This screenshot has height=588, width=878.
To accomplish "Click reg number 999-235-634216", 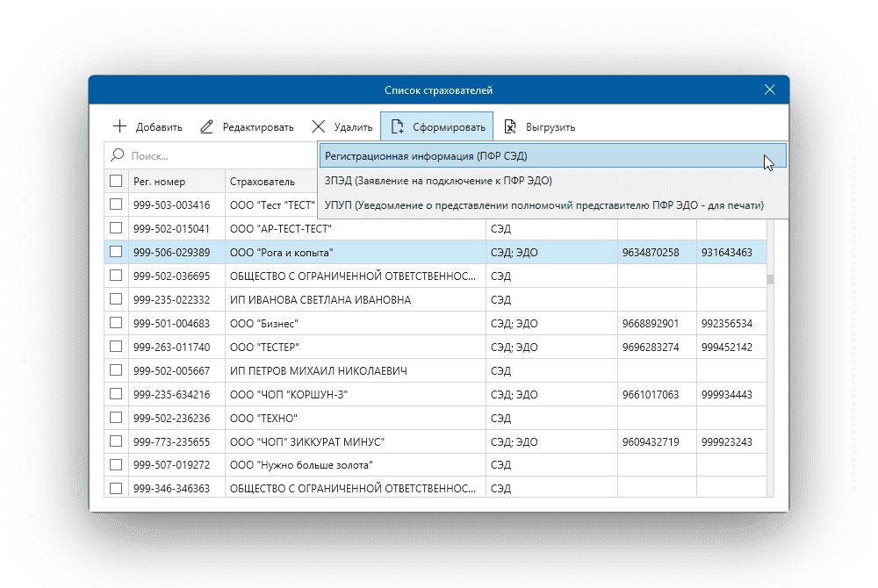I will point(171,394).
